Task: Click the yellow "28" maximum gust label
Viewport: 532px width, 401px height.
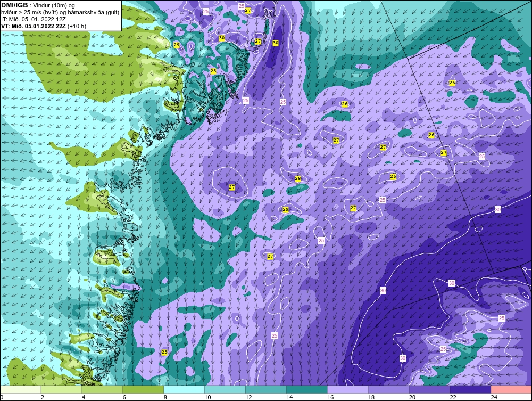Action: coord(298,178)
